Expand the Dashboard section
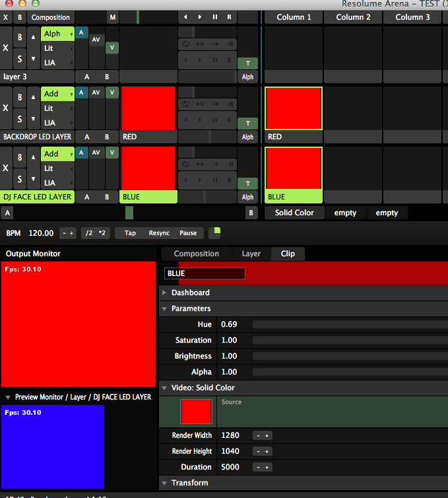Image resolution: width=448 pixels, height=498 pixels. click(x=190, y=293)
